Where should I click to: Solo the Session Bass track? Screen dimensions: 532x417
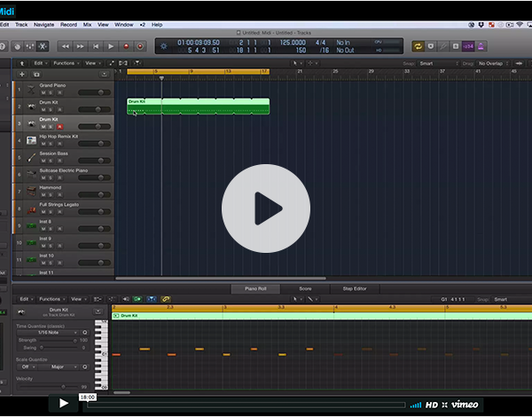coord(51,161)
